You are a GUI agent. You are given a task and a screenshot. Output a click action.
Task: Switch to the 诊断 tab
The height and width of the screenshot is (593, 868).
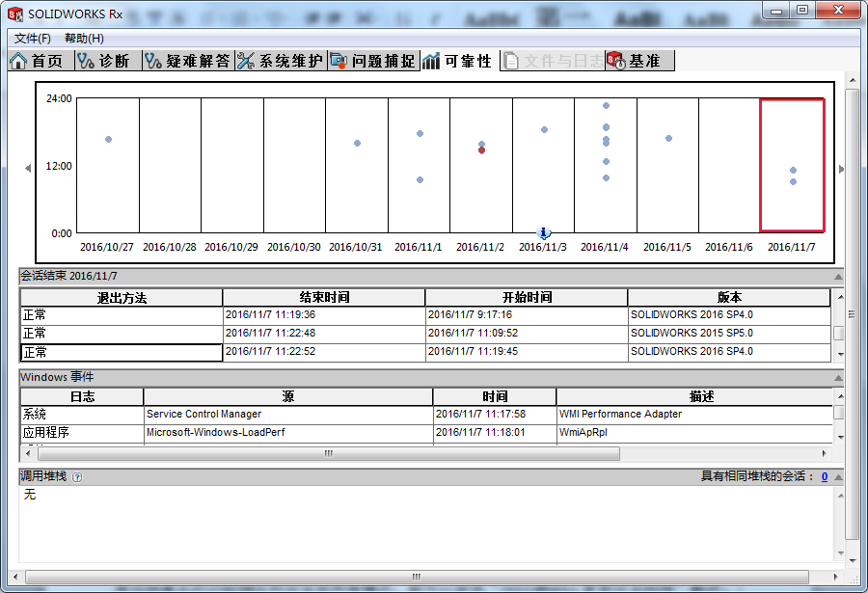(x=108, y=61)
